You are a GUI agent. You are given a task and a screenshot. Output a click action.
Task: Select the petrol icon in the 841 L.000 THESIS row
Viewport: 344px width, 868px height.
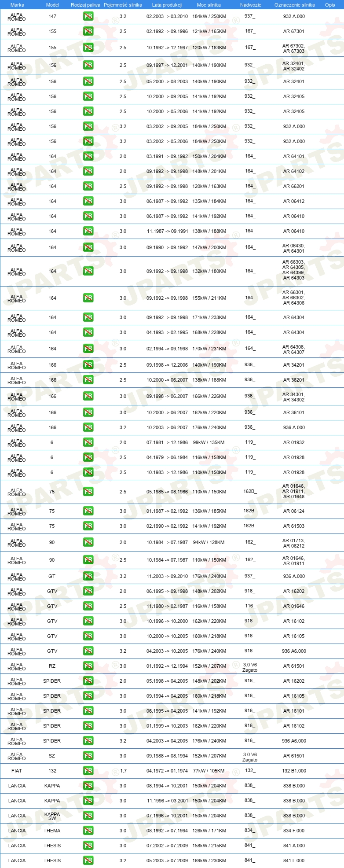[x=88, y=861]
